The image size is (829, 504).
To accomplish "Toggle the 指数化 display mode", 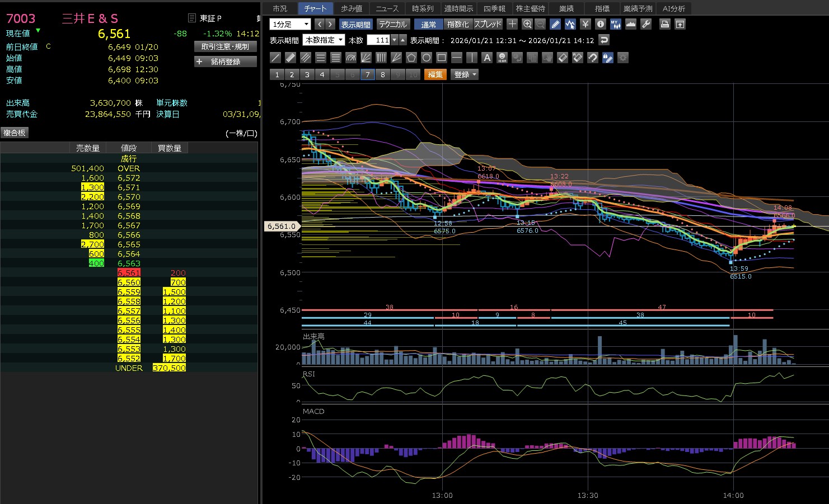I will point(458,24).
